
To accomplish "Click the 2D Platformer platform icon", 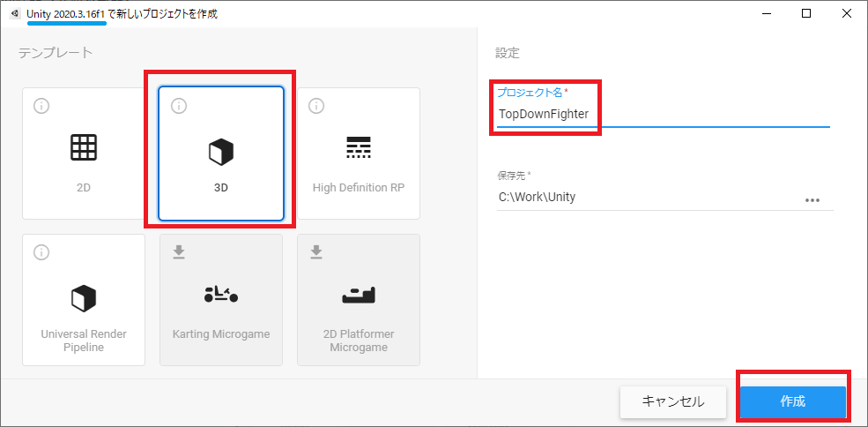I will (358, 296).
